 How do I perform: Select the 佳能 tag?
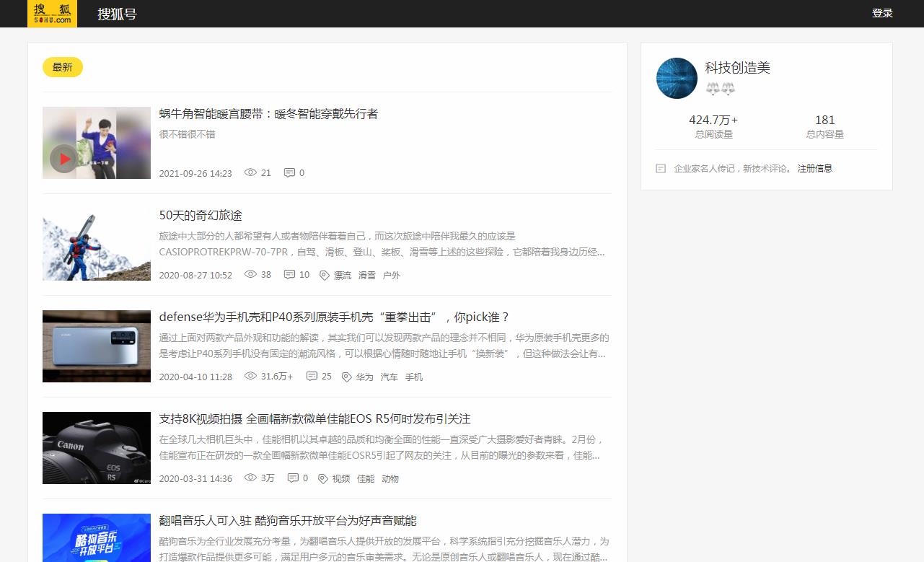366,478
